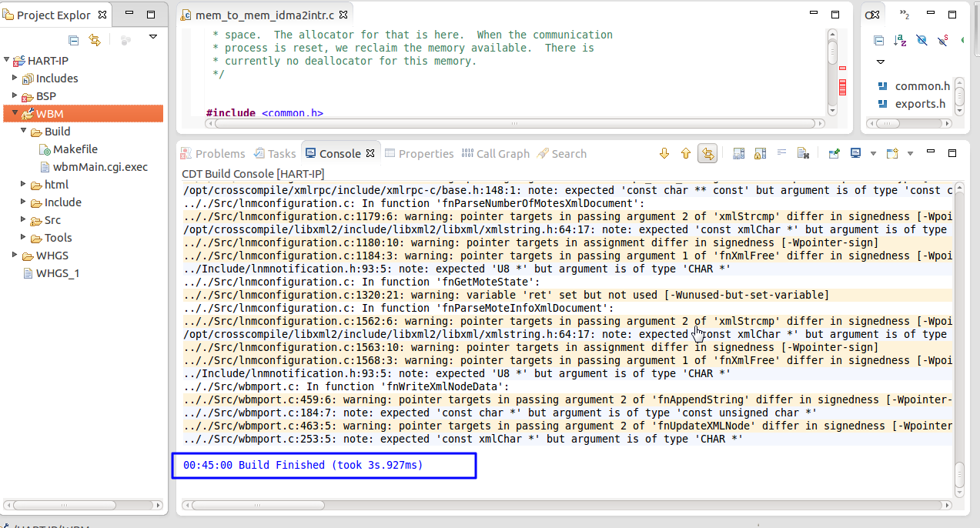The width and height of the screenshot is (980, 528).
Task: Click the Project Explorer horizontal scrollbar
Action: [x=85, y=506]
